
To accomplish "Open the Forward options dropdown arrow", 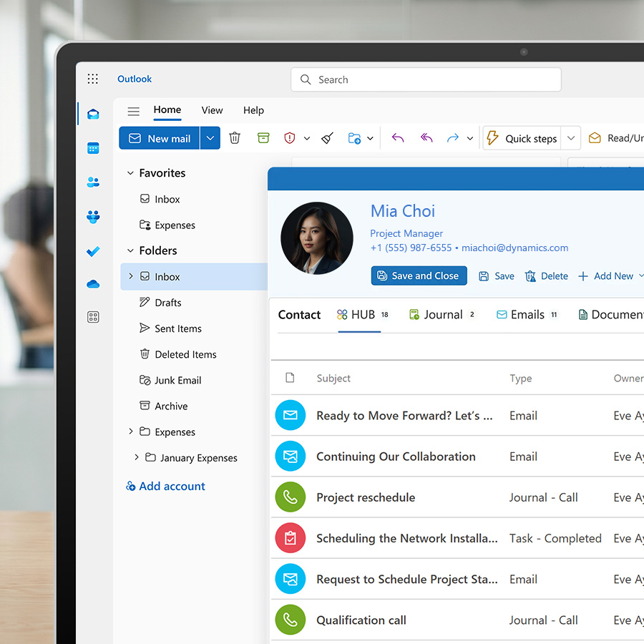I will 470,138.
